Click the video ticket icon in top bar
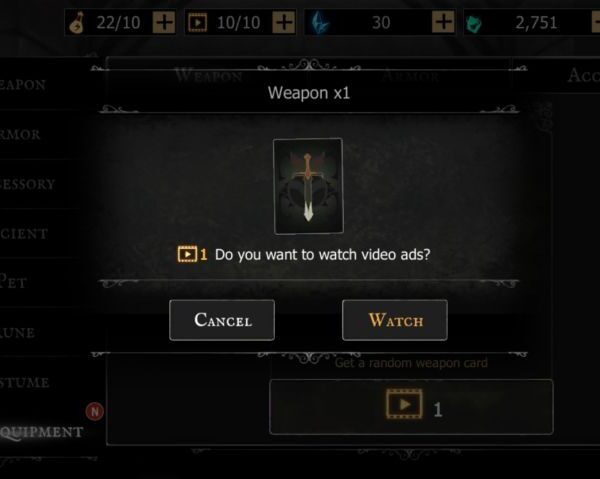600x479 pixels. pyautogui.click(x=197, y=23)
